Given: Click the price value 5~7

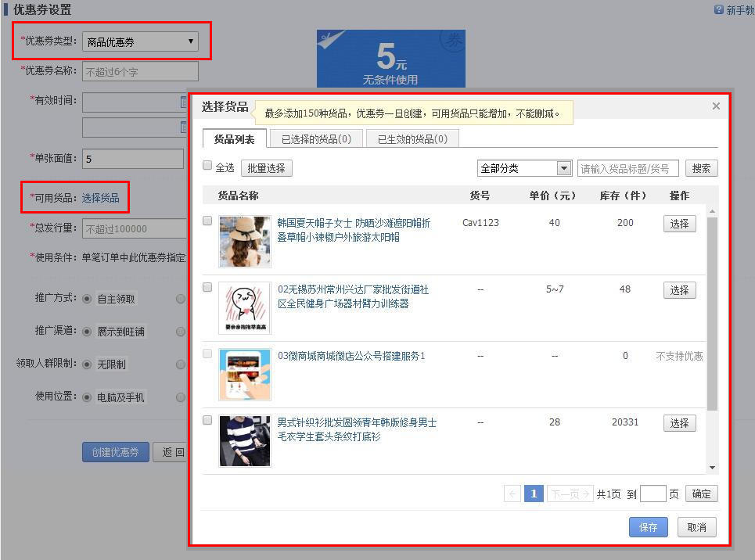Looking at the screenshot, I should 555,289.
